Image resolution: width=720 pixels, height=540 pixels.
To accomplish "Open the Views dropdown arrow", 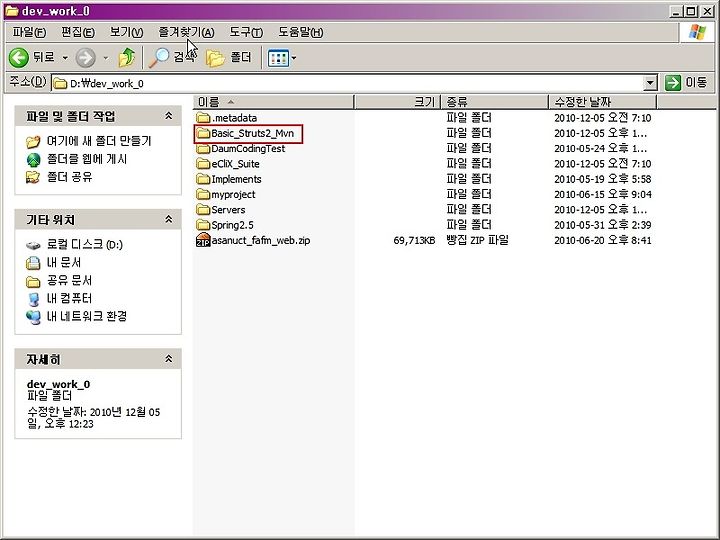I will (x=294, y=58).
